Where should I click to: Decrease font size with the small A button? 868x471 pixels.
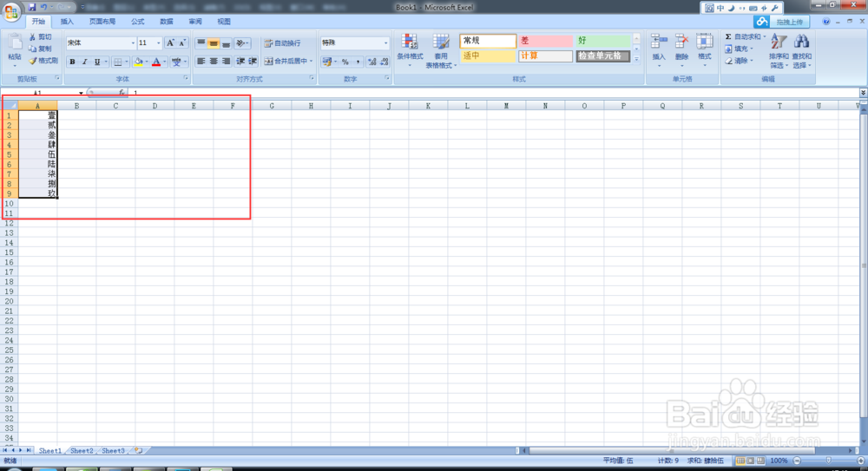click(x=182, y=43)
